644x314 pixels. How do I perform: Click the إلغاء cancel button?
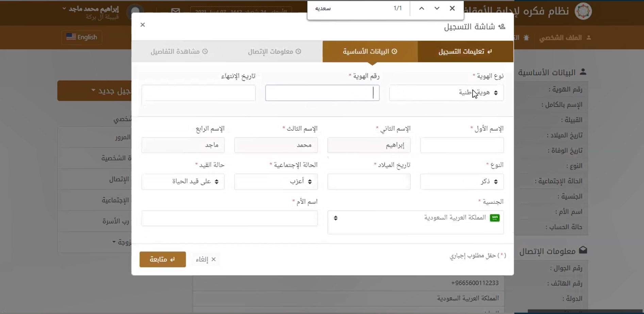coord(206,260)
